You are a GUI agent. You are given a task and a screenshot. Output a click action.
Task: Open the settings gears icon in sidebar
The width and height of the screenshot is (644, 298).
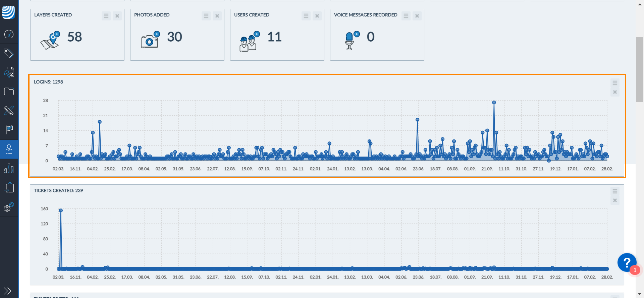9,207
